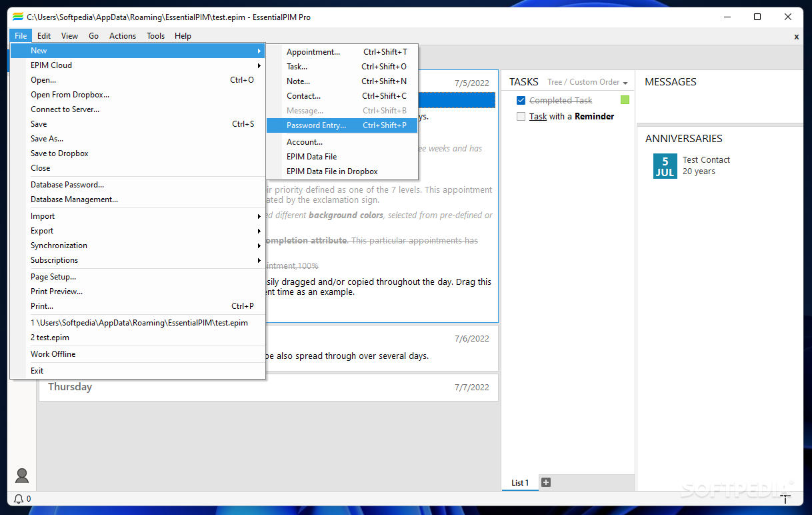Screen dimensions: 812x515
Task: Click the 7/6/2022 date label
Action: [x=472, y=339]
